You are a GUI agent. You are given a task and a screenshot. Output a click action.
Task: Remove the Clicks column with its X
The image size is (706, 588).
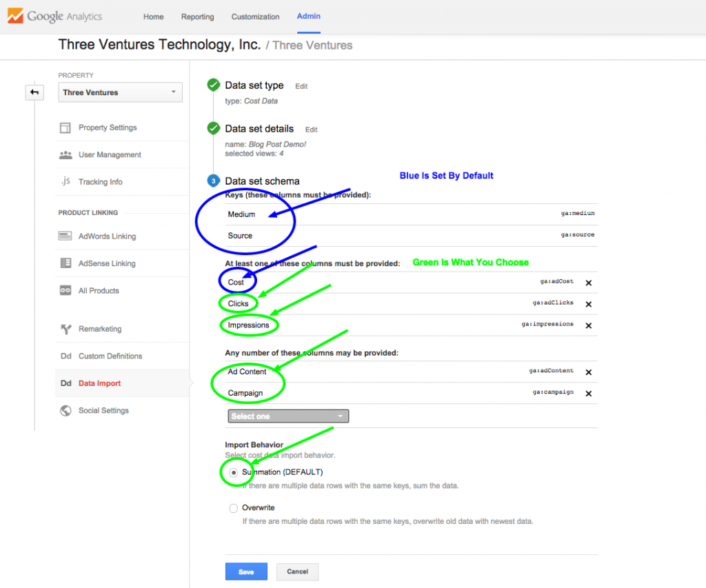click(x=589, y=305)
